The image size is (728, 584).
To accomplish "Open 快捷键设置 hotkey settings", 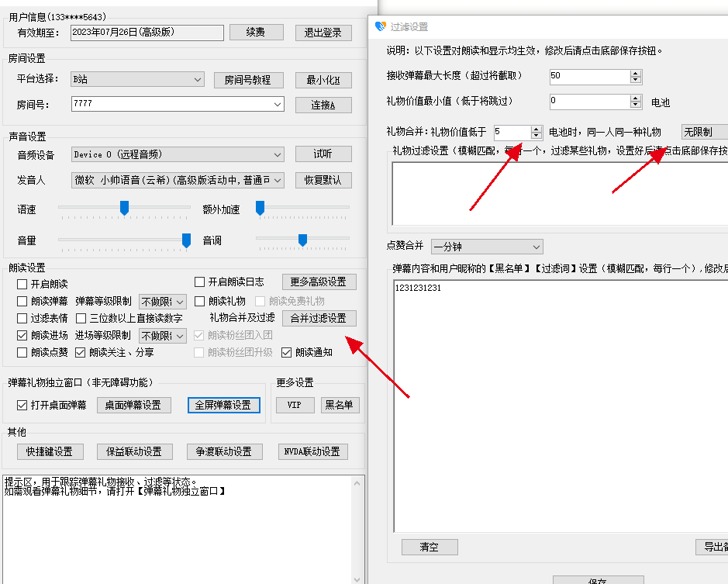I will click(x=50, y=451).
